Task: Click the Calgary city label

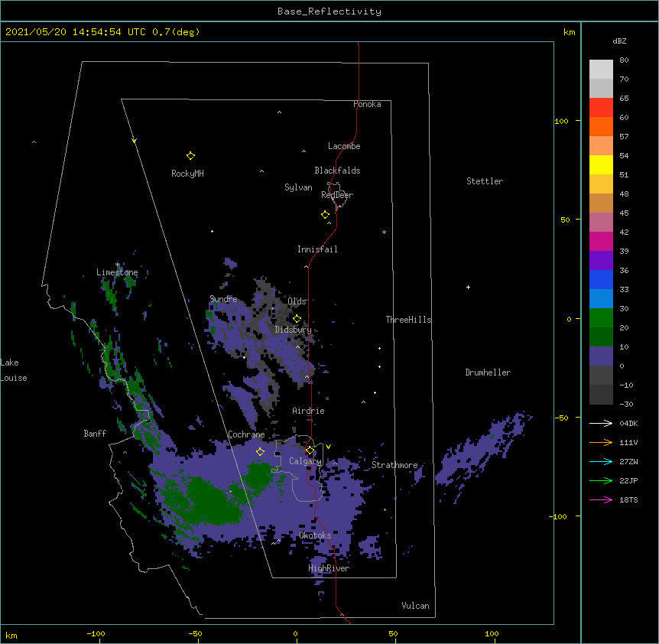Action: pyautogui.click(x=305, y=461)
